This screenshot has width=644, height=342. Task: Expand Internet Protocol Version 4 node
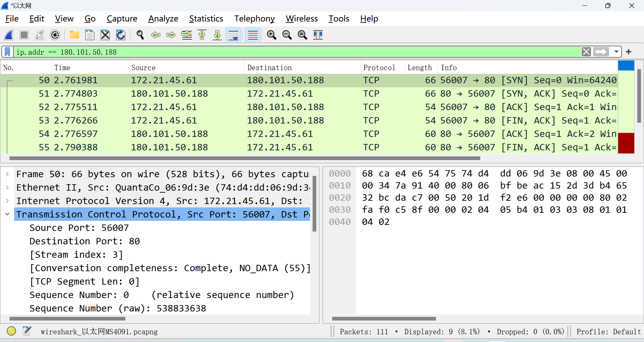(x=7, y=201)
